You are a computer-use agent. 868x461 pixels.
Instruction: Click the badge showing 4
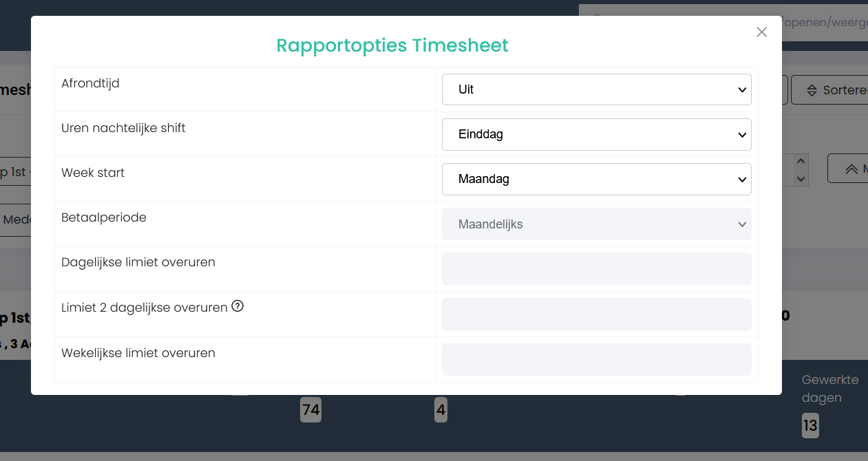pyautogui.click(x=441, y=411)
